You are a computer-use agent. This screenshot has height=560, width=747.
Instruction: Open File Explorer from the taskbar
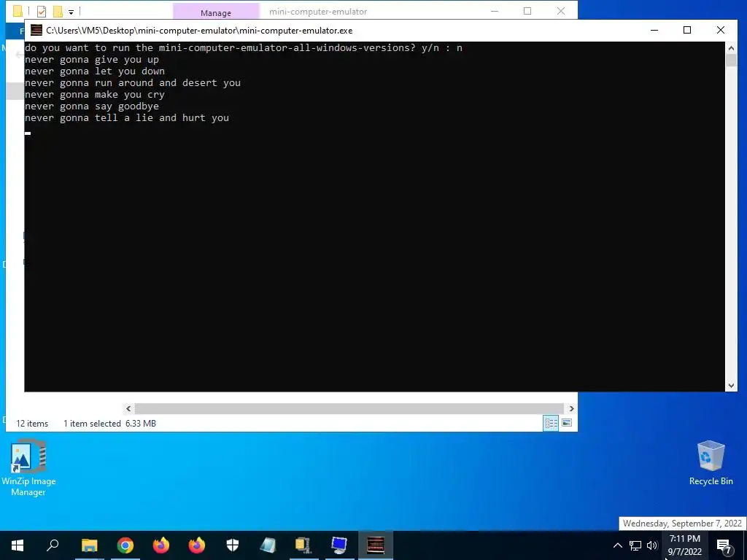pyautogui.click(x=89, y=545)
